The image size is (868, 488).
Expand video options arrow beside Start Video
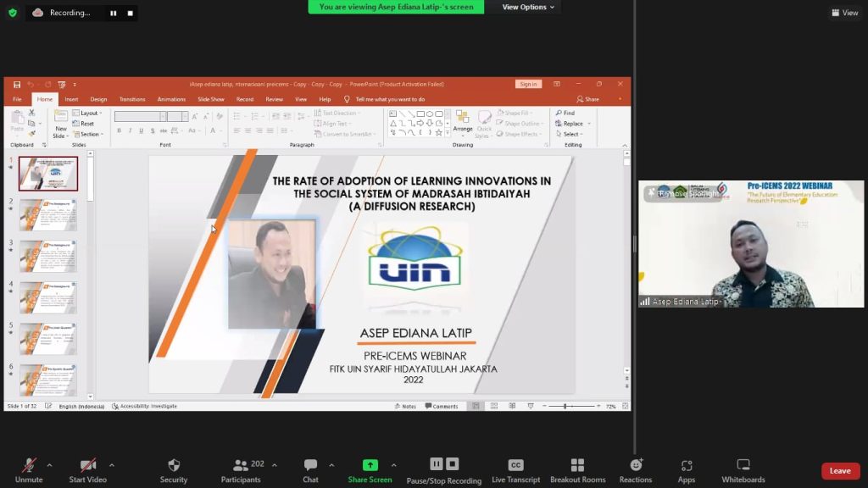pos(112,465)
